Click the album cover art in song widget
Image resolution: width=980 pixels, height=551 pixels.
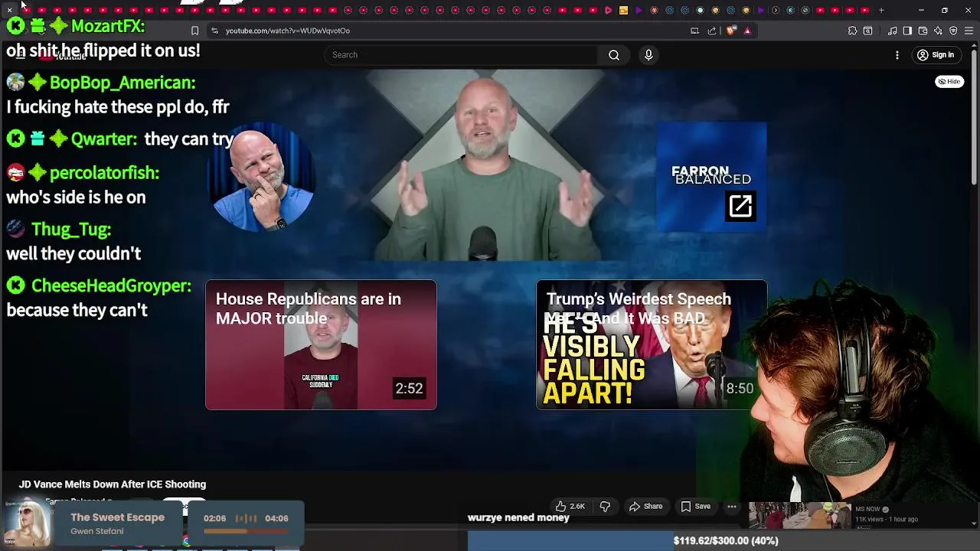click(28, 523)
